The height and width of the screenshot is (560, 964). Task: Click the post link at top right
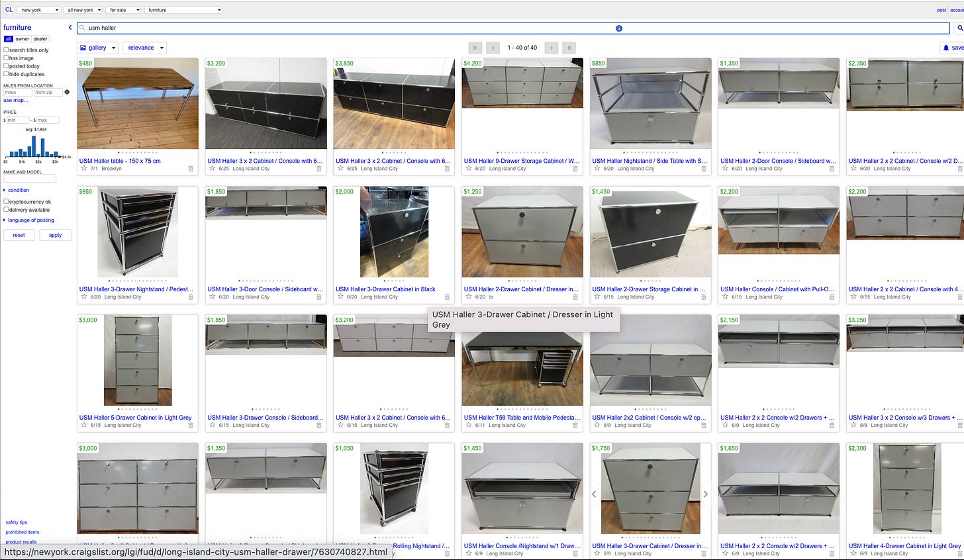[941, 10]
